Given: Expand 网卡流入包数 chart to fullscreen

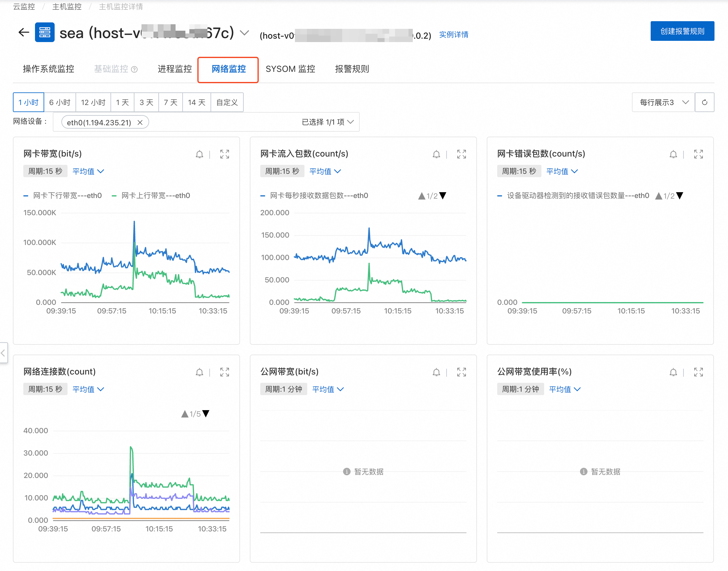Looking at the screenshot, I should click(461, 154).
